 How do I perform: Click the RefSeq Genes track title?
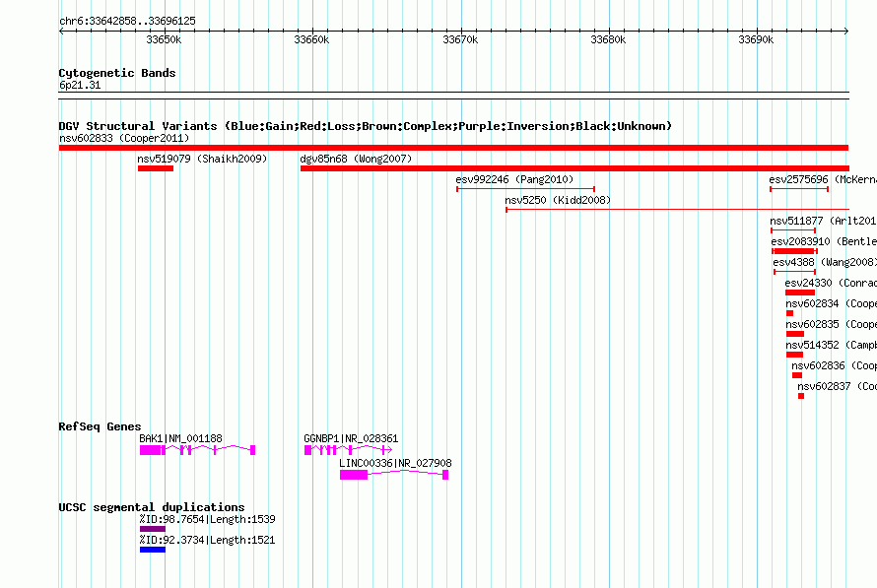(x=100, y=426)
